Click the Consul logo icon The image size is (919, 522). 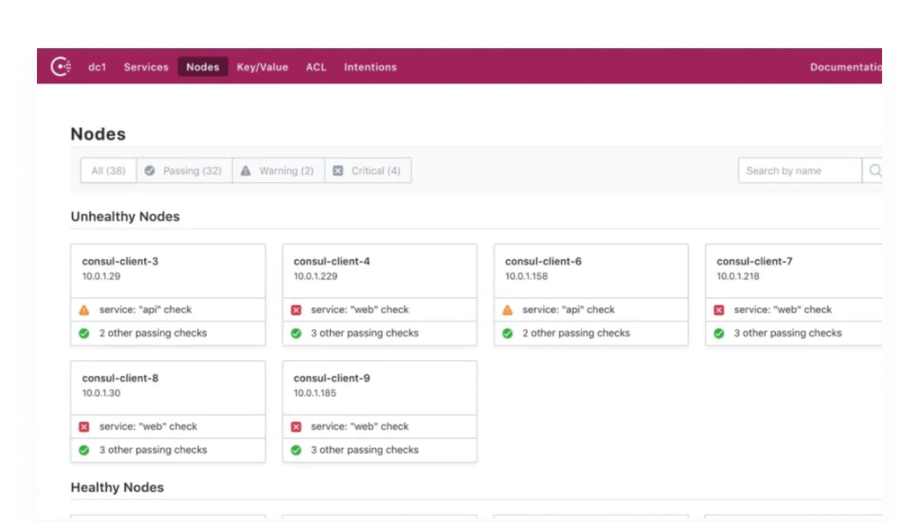pyautogui.click(x=60, y=67)
